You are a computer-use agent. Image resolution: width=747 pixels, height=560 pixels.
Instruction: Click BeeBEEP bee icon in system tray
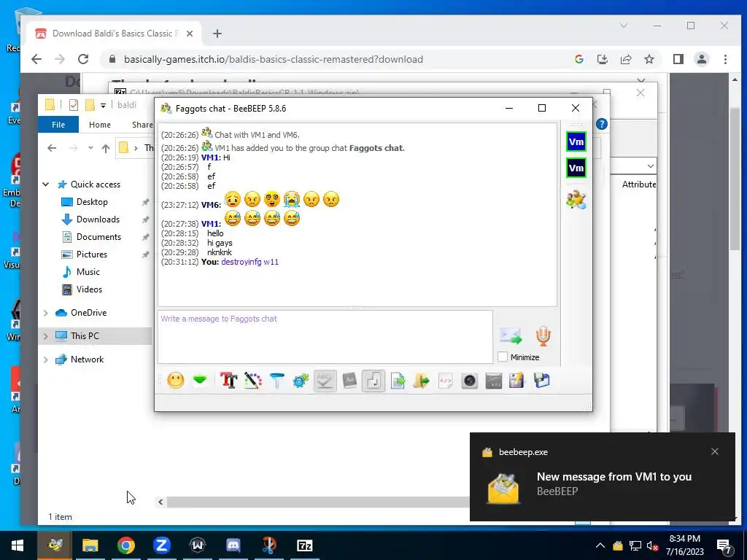coord(617,545)
